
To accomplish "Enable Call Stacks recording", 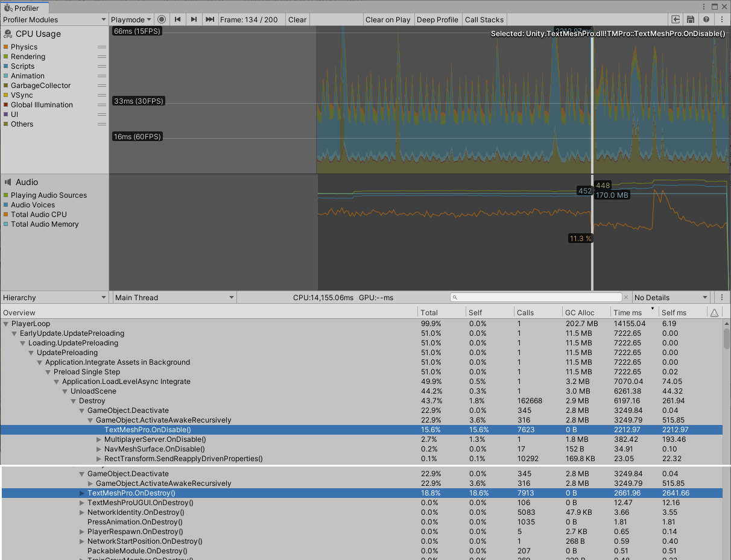I will (484, 19).
